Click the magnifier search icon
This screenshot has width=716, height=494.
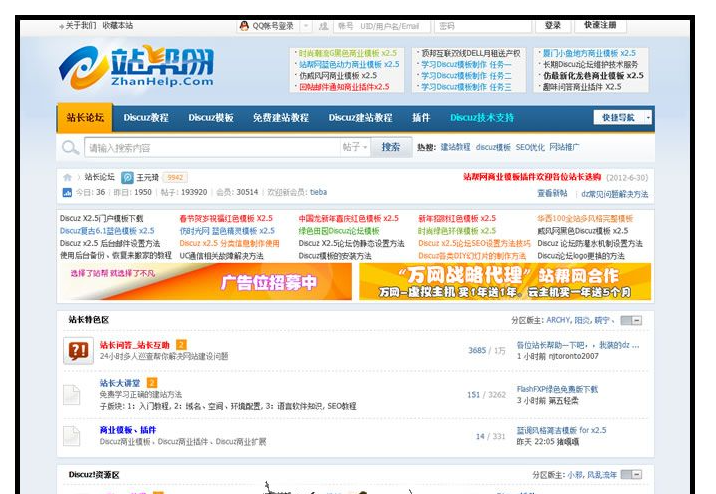tap(70, 147)
